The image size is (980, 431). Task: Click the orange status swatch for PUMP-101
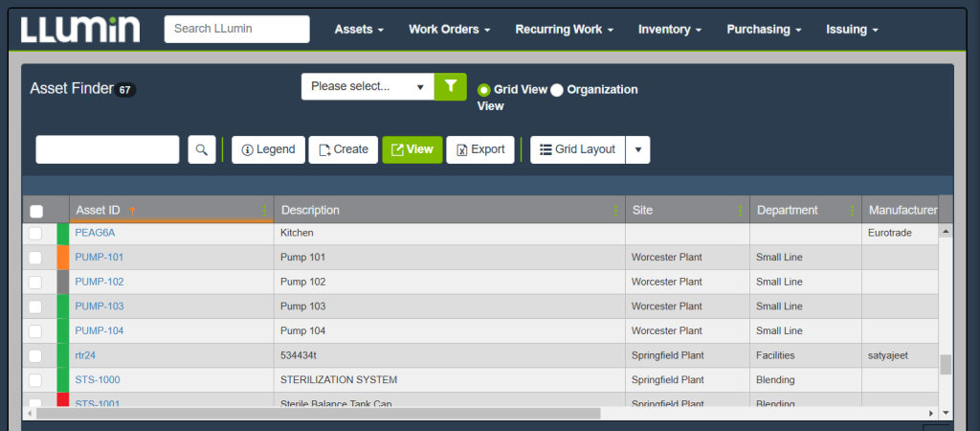coord(63,258)
